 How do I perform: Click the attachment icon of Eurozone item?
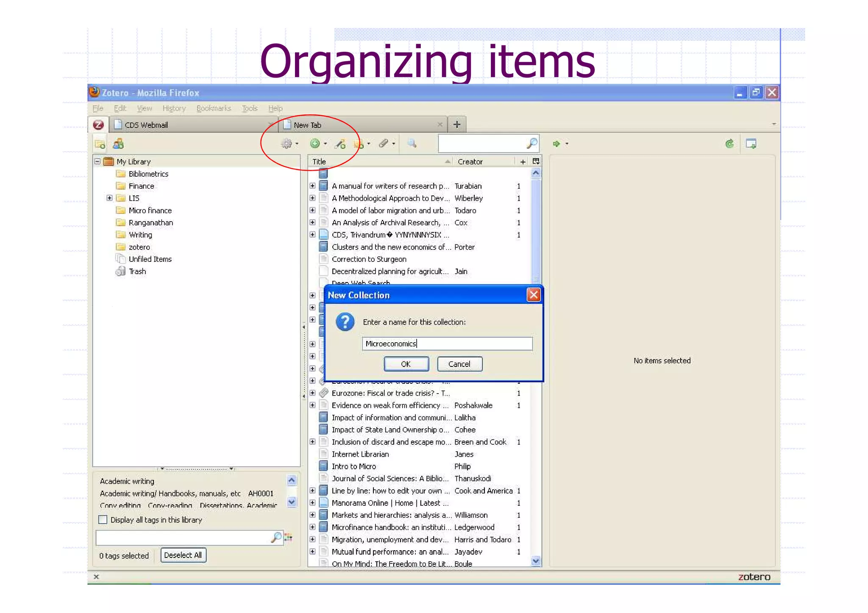[x=323, y=393]
